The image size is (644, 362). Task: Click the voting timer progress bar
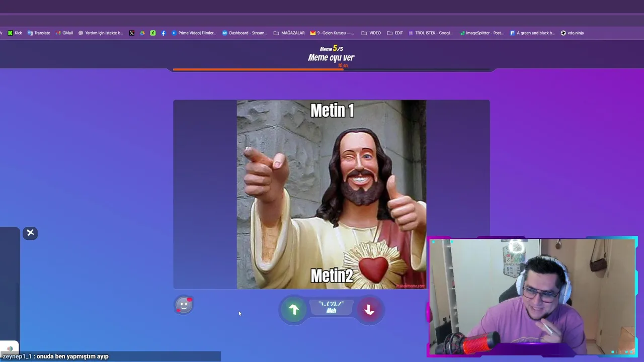coord(332,69)
